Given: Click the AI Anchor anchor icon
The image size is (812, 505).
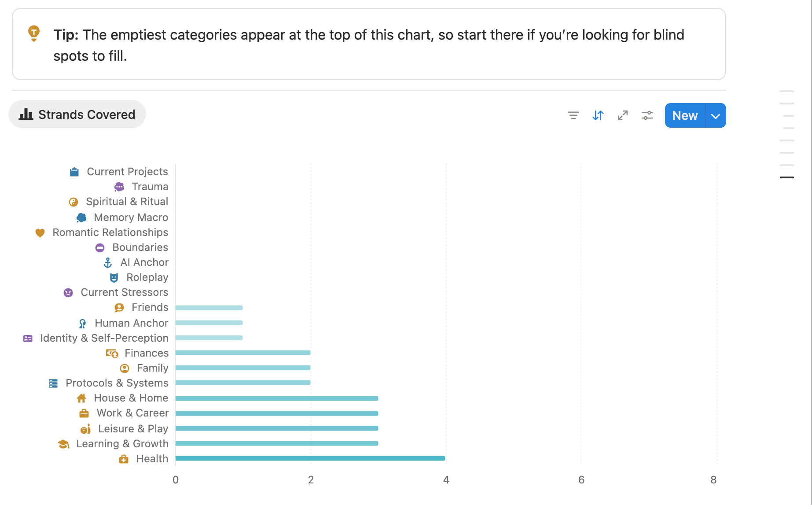Looking at the screenshot, I should pos(108,263).
